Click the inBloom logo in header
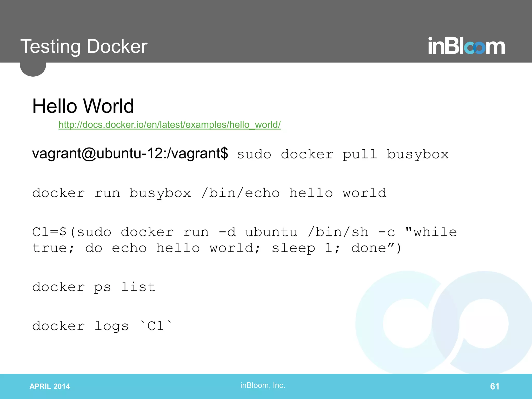 click(x=467, y=46)
